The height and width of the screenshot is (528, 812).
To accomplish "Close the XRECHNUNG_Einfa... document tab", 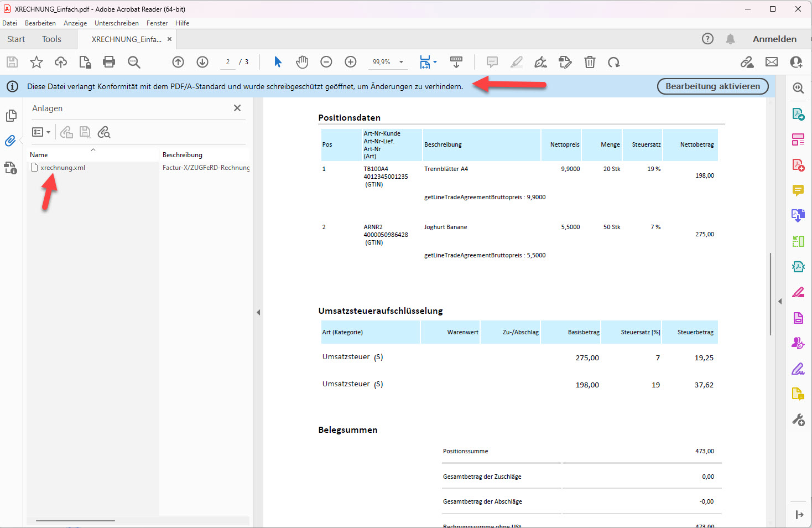I will [170, 39].
